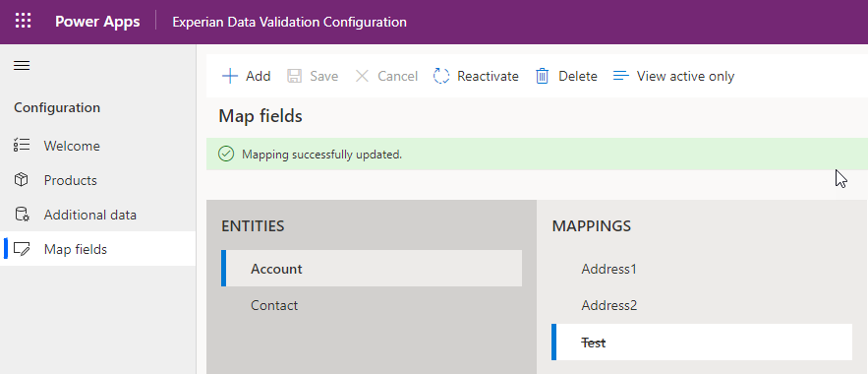Select the Account entity

tap(372, 269)
